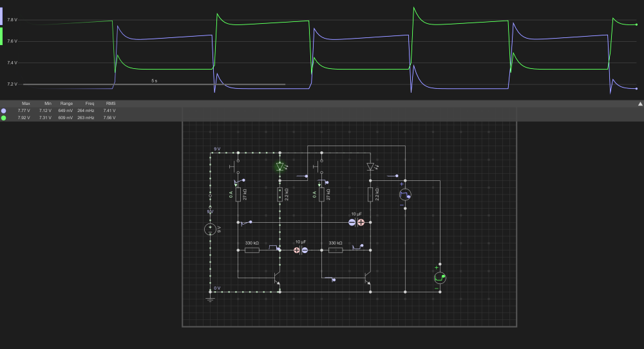
Task: Select the 9 V voltage source
Action: click(x=209, y=229)
